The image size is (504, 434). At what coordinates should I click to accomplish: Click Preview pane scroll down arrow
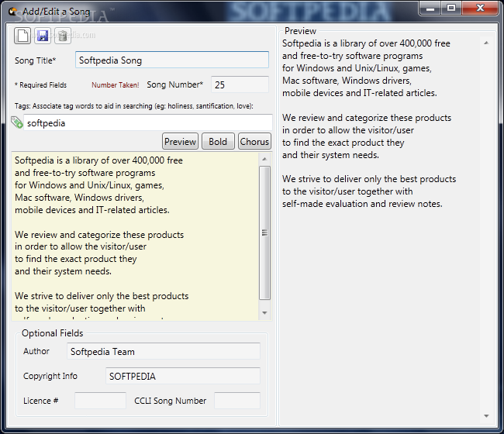[x=486, y=416]
